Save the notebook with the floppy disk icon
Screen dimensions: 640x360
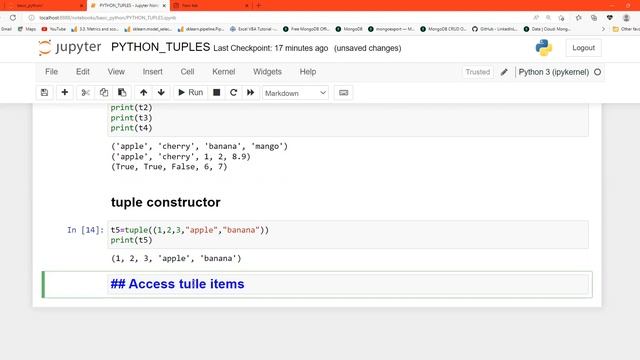pyautogui.click(x=44, y=93)
